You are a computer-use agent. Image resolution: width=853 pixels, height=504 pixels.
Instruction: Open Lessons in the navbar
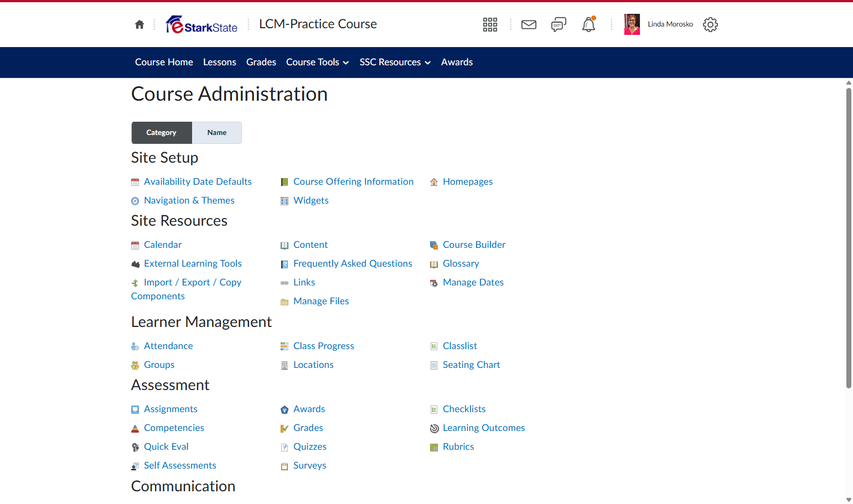220,62
